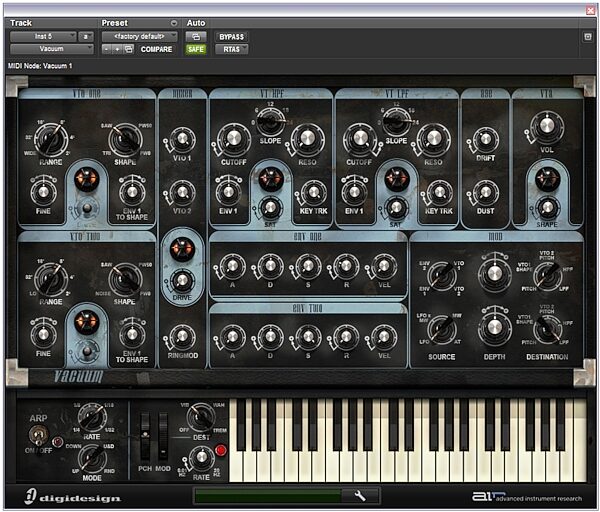Click the lower MOD DESTINATION selector knob

[x=547, y=328]
